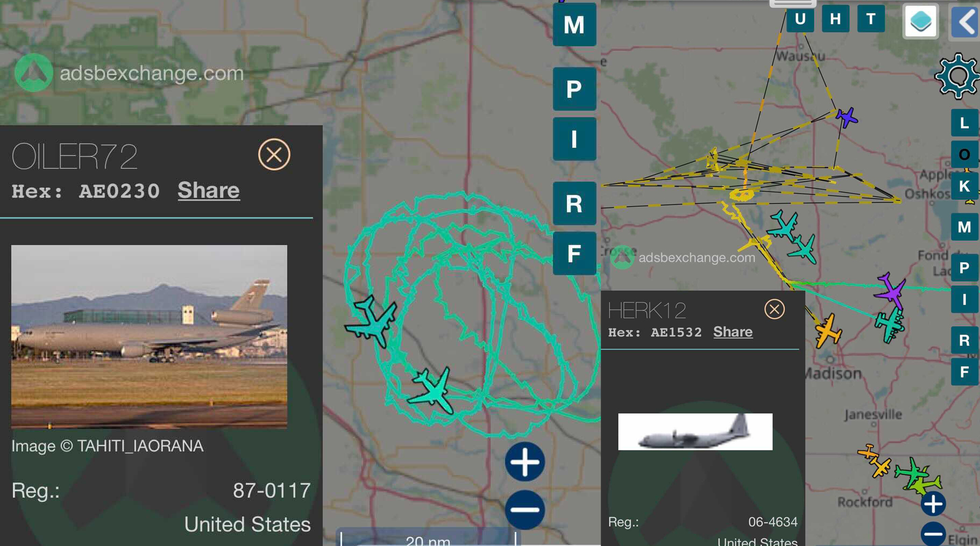Toggle the H button at top
This screenshot has width=980, height=546.
click(x=835, y=19)
